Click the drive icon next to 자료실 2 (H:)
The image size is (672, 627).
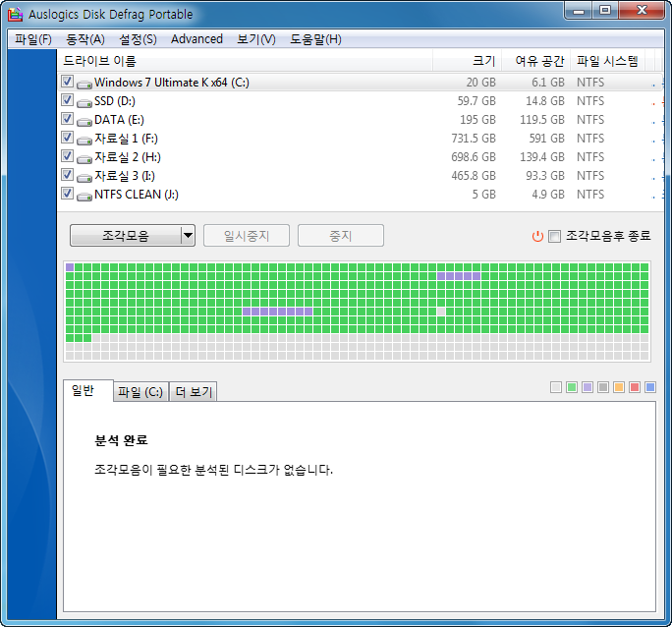[x=84, y=159]
